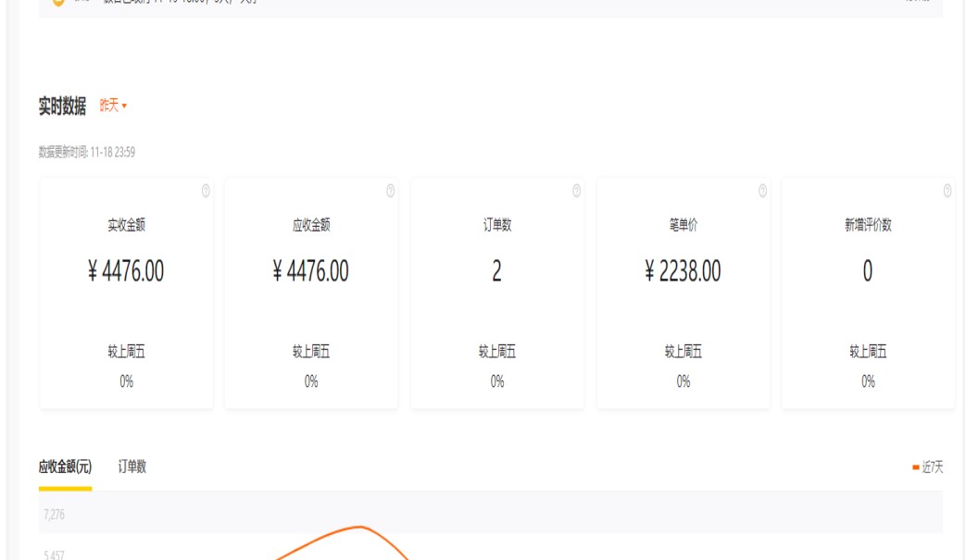966x560 pixels.
Task: Click 较上周五 comparison in 实收金额 card
Action: coord(126,352)
